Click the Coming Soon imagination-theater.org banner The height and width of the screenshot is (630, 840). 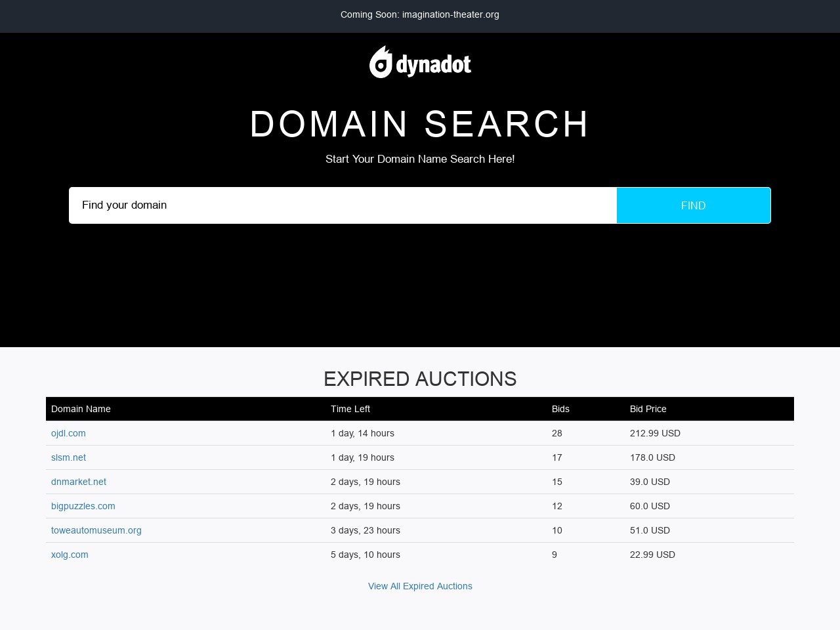tap(420, 14)
